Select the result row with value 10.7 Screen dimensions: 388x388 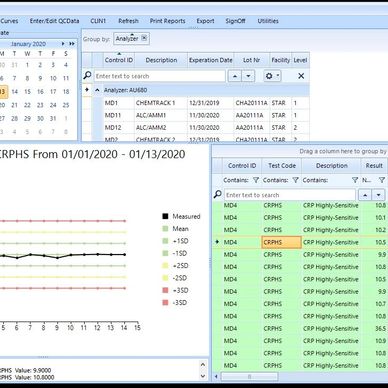[300, 304]
